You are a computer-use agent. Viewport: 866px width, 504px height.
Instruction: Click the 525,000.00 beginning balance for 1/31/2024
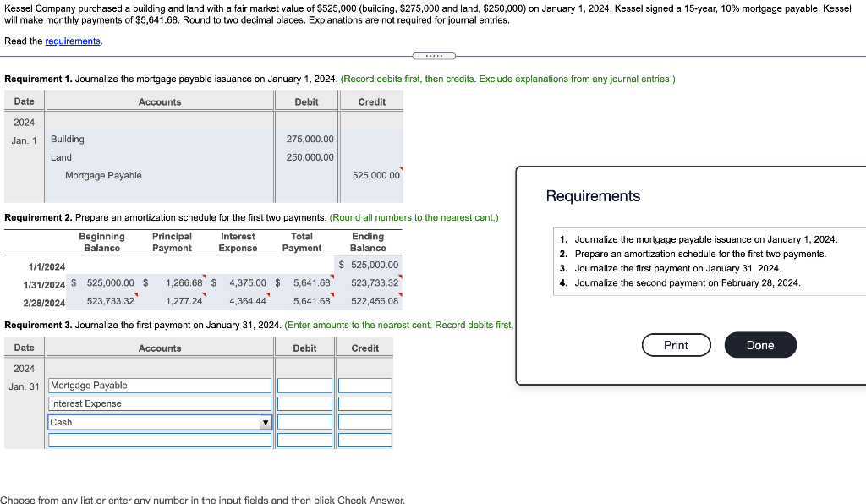coord(111,282)
